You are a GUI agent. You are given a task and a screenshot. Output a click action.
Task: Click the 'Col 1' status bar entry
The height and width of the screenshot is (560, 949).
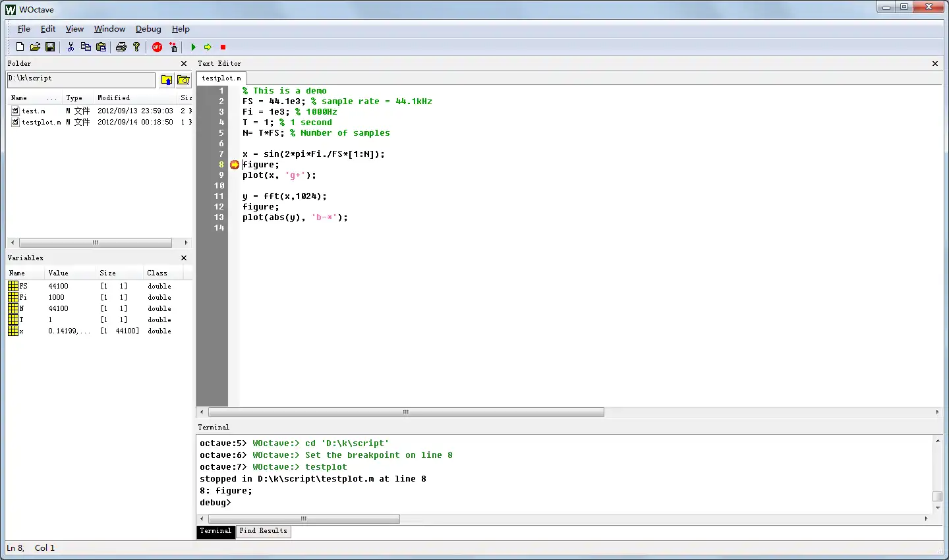pyautogui.click(x=45, y=548)
